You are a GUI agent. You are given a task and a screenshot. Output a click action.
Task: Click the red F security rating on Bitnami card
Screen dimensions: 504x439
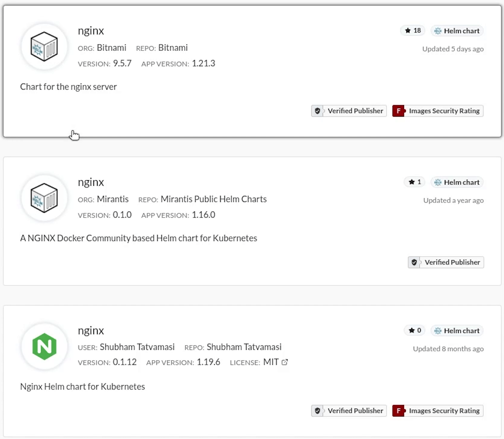[x=399, y=111]
